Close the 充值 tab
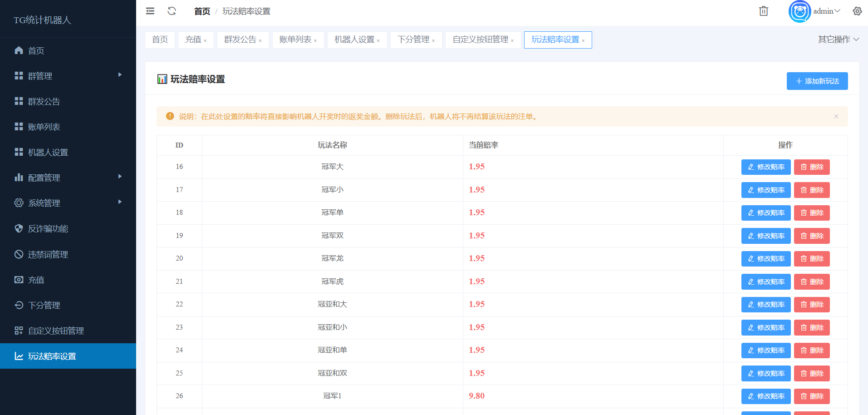 [x=205, y=41]
